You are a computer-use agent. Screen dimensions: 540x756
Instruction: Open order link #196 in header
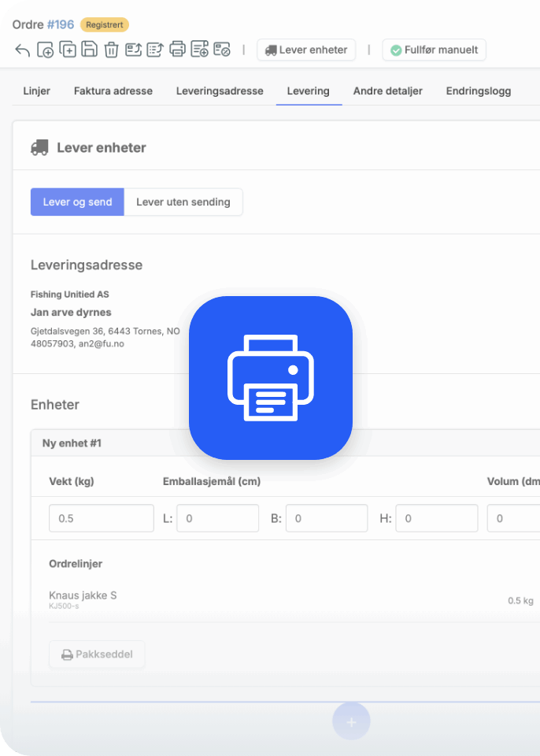pos(60,24)
